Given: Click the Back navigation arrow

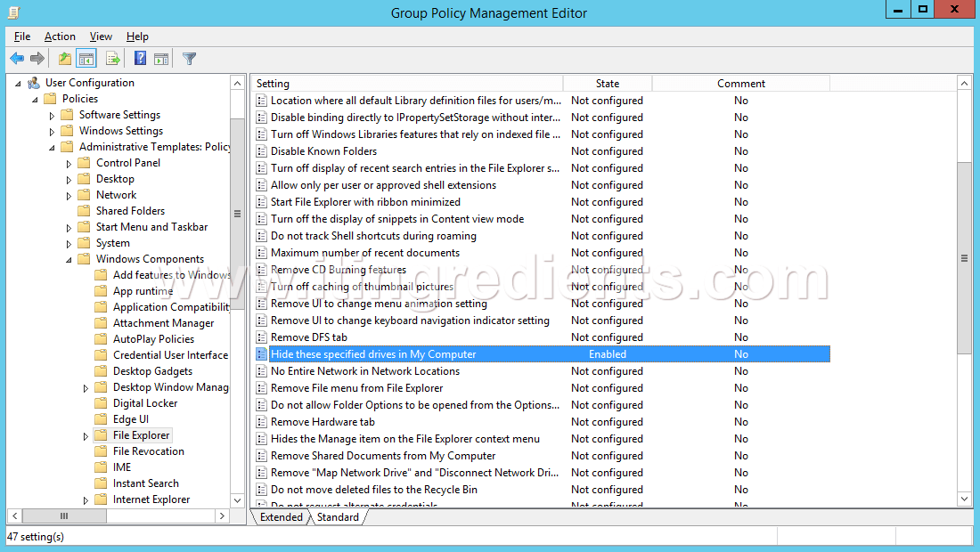Looking at the screenshot, I should 17,58.
